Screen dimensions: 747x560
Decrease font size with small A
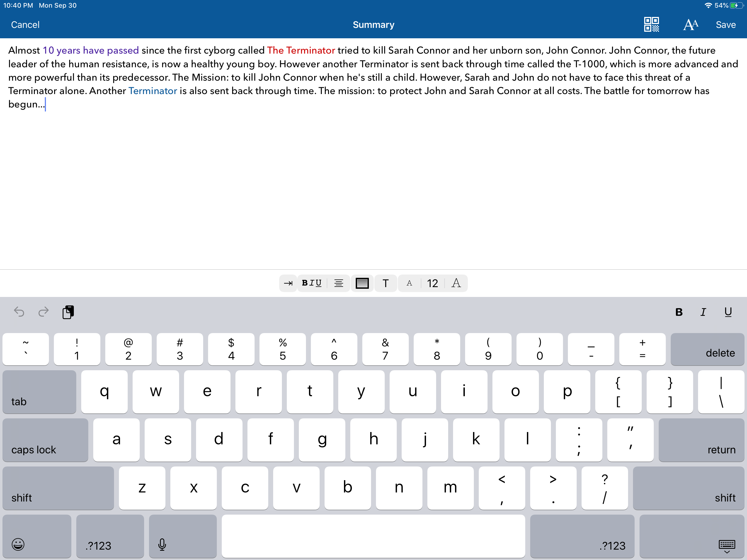point(409,283)
